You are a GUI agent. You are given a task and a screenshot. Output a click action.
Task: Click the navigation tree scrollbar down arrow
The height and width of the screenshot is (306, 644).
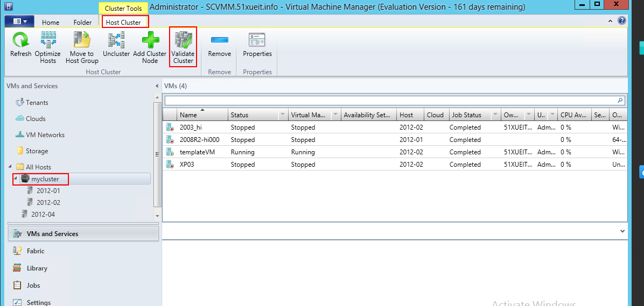tap(157, 216)
